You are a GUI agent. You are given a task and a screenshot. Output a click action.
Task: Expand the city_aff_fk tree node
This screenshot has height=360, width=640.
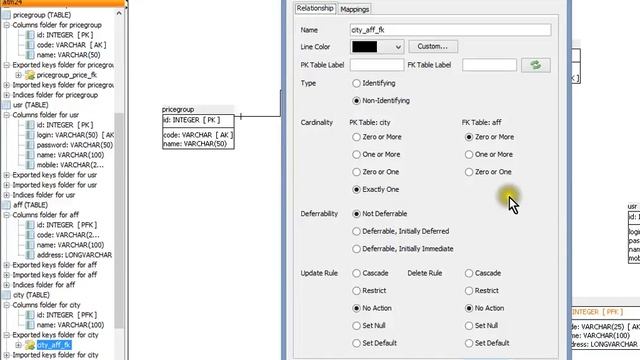(x=18, y=345)
